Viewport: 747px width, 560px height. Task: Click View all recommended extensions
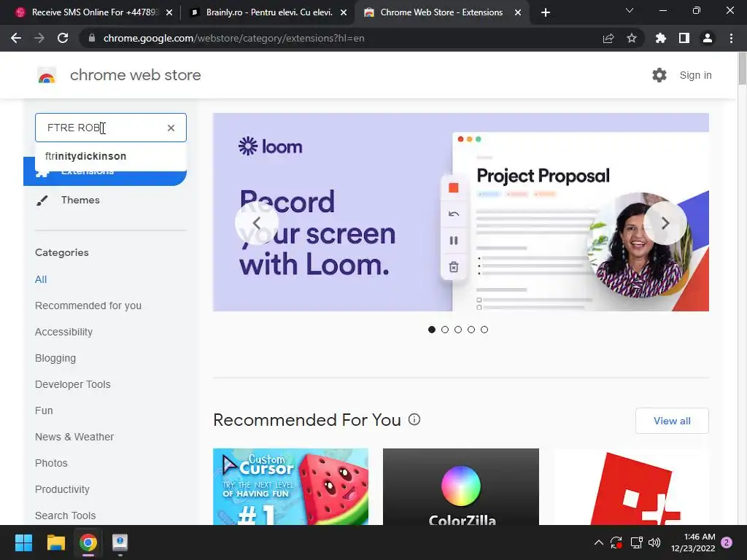(x=672, y=421)
